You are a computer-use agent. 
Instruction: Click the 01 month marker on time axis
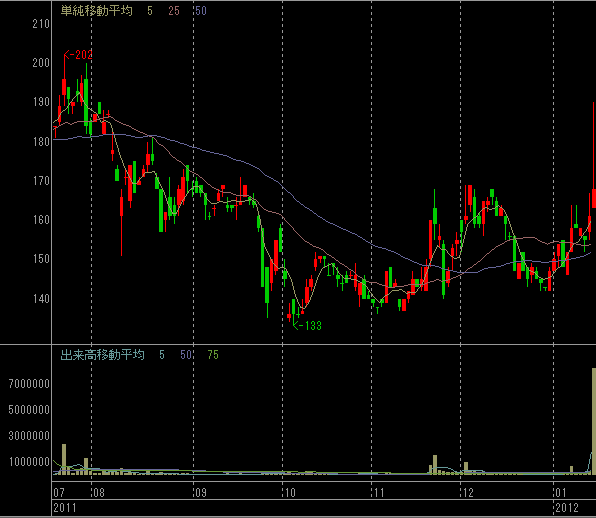click(561, 493)
